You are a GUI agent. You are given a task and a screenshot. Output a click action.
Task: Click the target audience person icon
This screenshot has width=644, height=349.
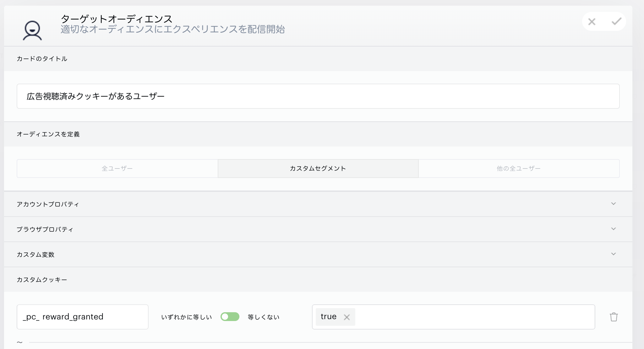32,30
